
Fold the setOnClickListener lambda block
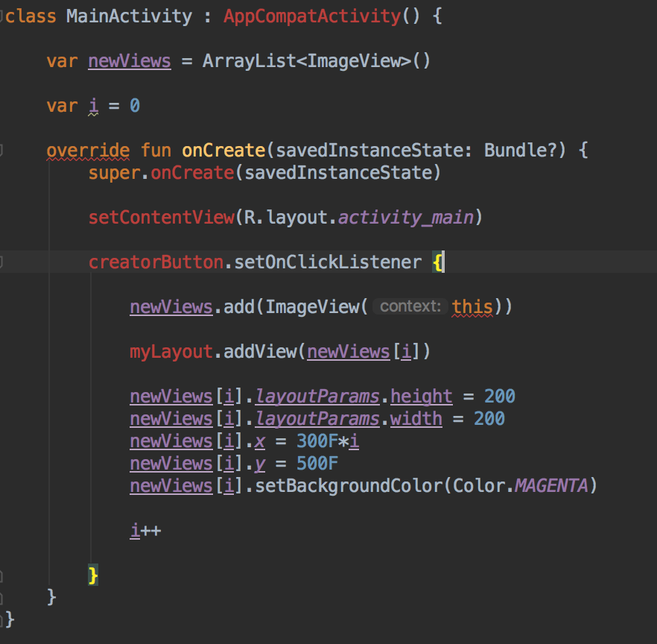(x=3, y=262)
